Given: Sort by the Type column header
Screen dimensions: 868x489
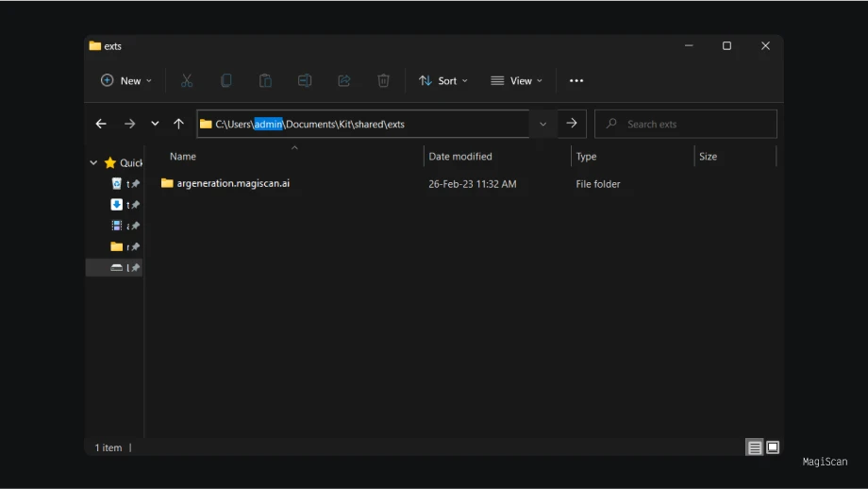Looking at the screenshot, I should point(586,157).
